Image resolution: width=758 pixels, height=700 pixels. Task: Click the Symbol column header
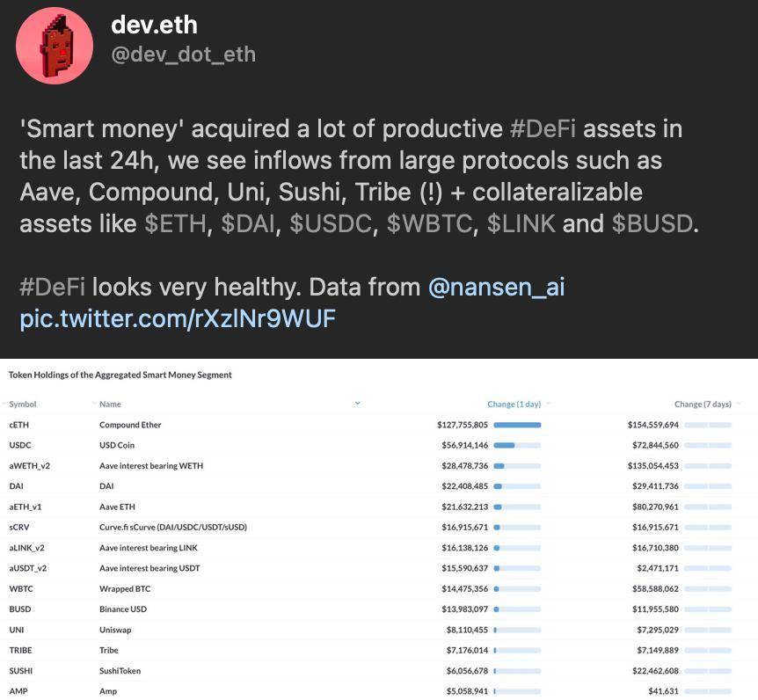22,404
